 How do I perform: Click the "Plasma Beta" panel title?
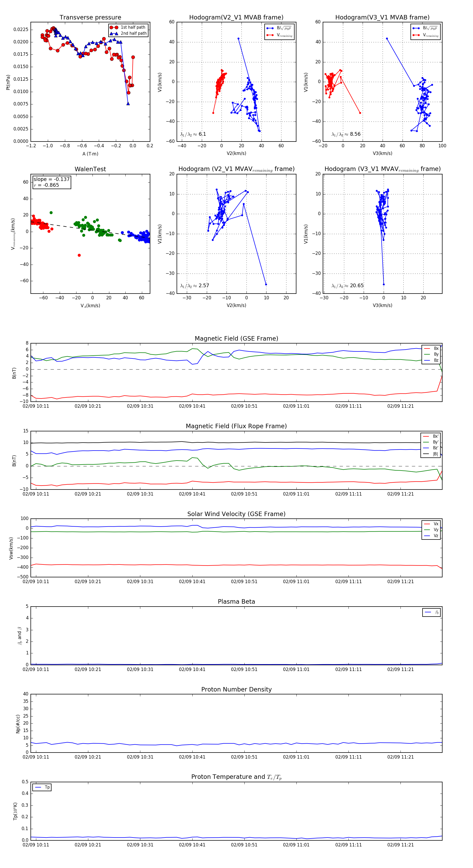(x=236, y=602)
